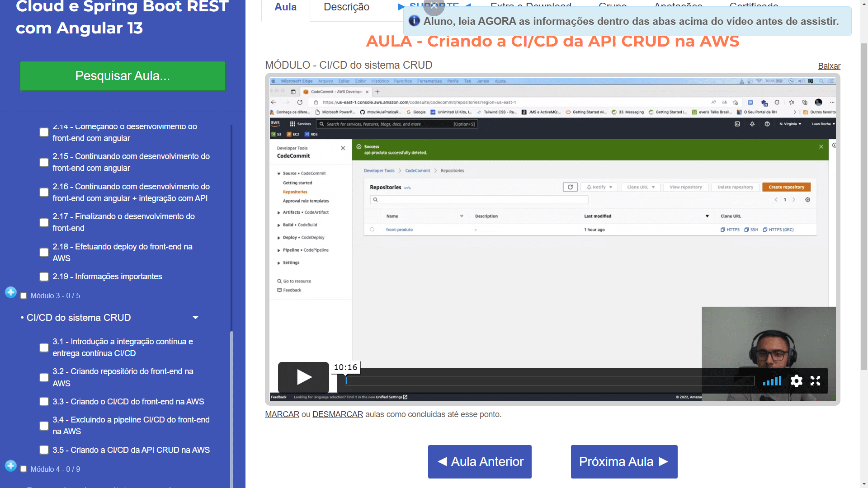868x488 pixels.
Task: Click the main page vertical scrollbar thumb
Action: 864,207
